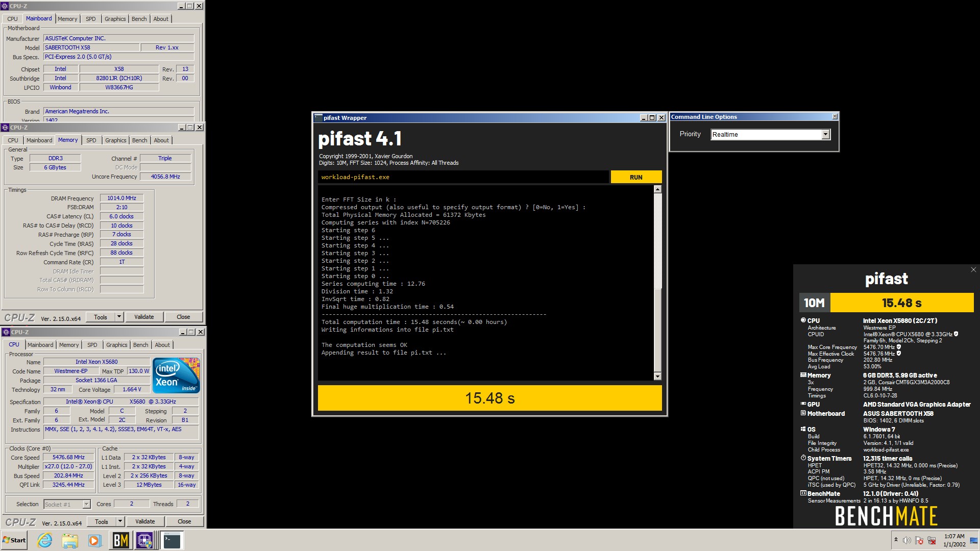This screenshot has height=551, width=980.
Task: Open the SPD tab in the top CPU-Z window
Action: (91, 19)
